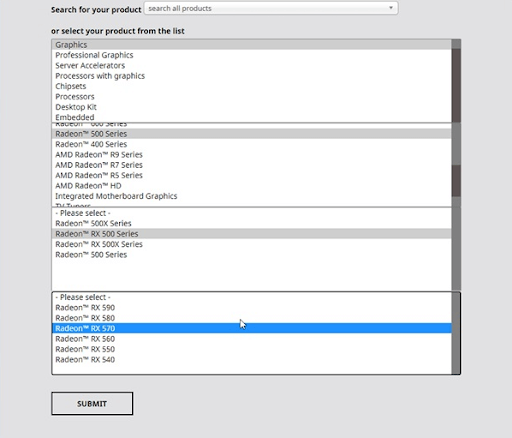Image resolution: width=512 pixels, height=438 pixels.
Task: Choose 'Server Accelerators' category
Action: coord(252,65)
